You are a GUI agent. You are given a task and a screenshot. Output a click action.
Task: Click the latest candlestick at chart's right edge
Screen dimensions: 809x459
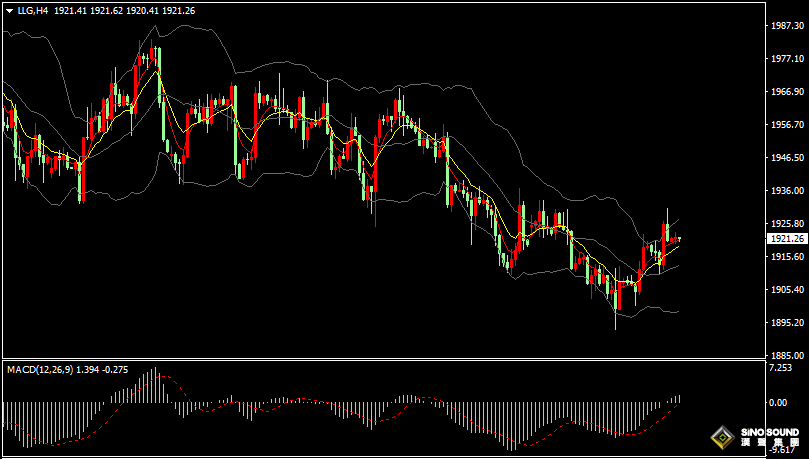[678, 239]
